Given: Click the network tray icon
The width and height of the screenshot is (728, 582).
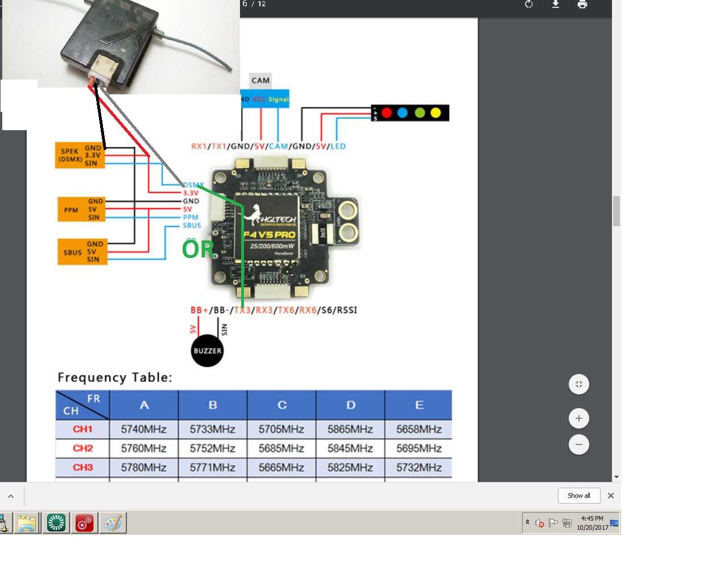Looking at the screenshot, I should pyautogui.click(x=567, y=523).
